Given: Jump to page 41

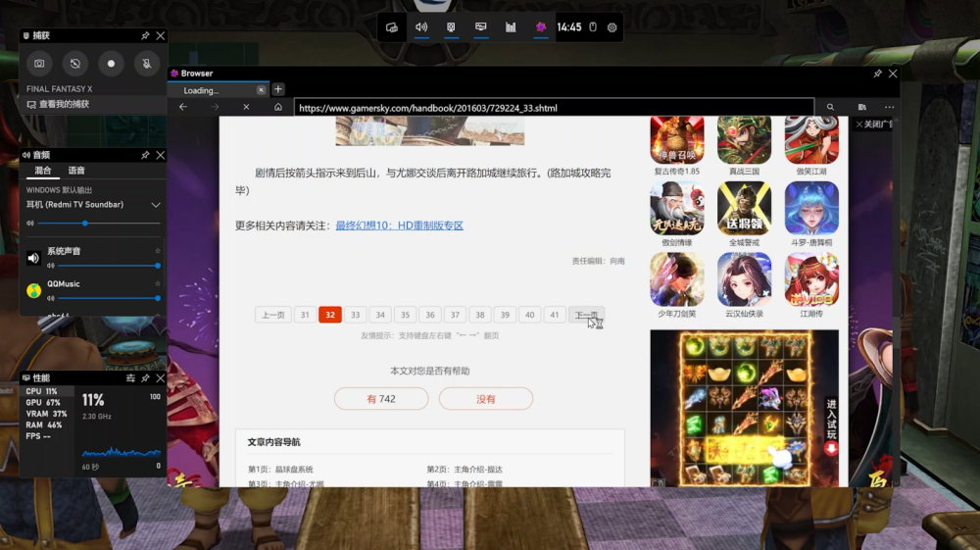Looking at the screenshot, I should click(x=555, y=315).
